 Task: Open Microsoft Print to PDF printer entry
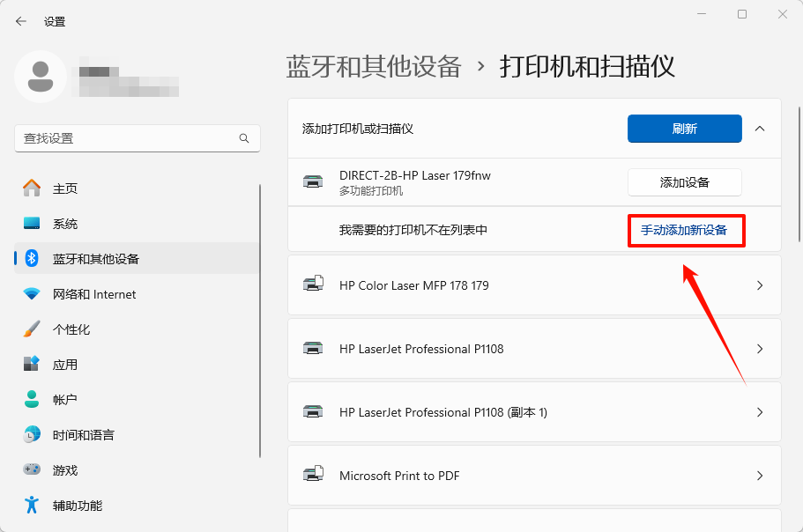(534, 476)
